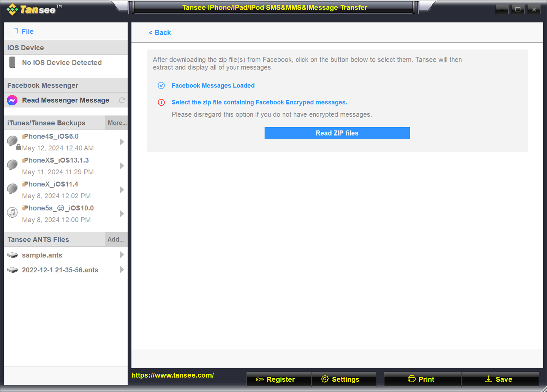The width and height of the screenshot is (547, 392).
Task: Select 2022-12-1 21-35-56.ants file
Action: (x=60, y=270)
